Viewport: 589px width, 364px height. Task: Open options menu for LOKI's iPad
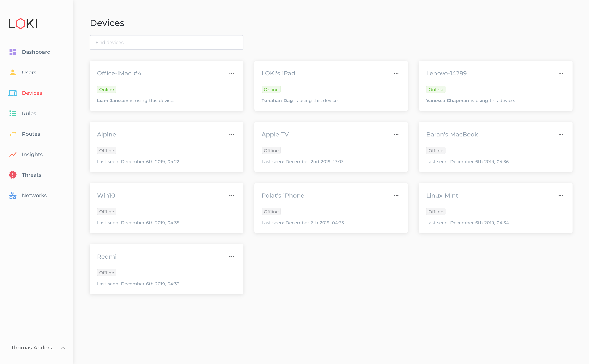(396, 73)
